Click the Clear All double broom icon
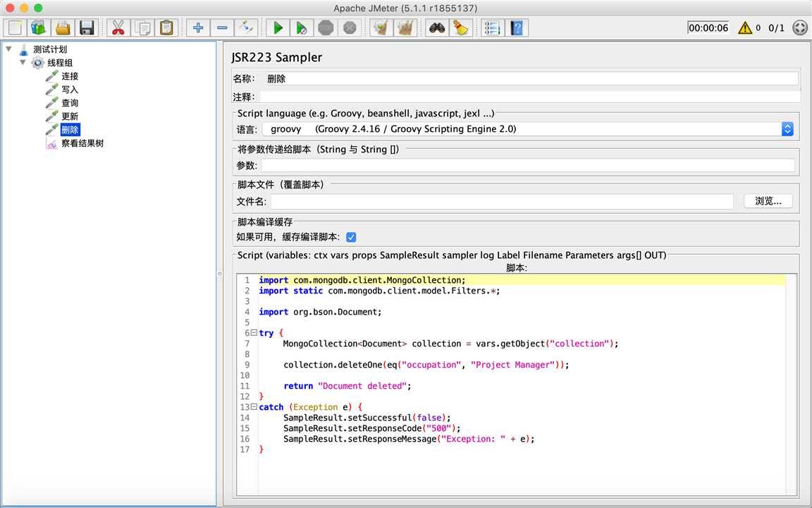Image resolution: width=812 pixels, height=508 pixels. (x=405, y=28)
